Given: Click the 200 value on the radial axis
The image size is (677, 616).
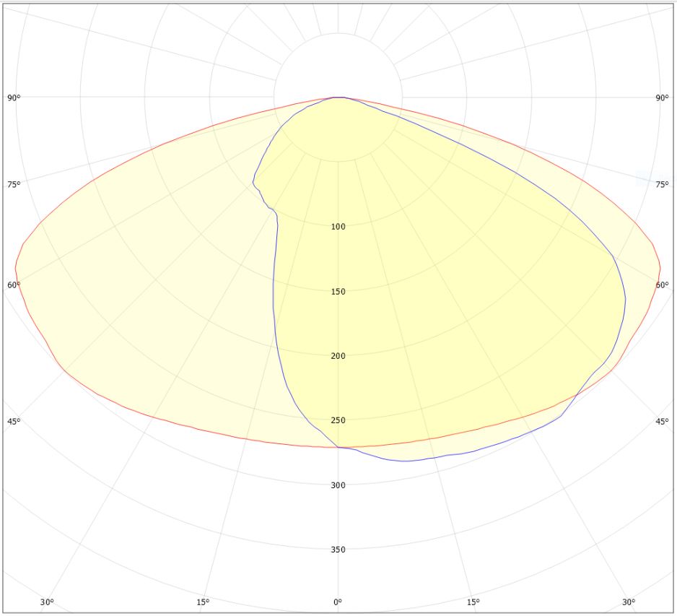Looking at the screenshot, I should click(338, 356).
